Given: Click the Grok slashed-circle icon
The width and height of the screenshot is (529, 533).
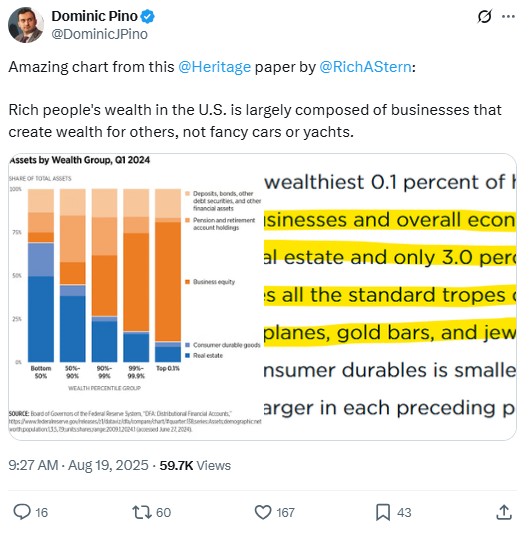Looking at the screenshot, I should [484, 16].
